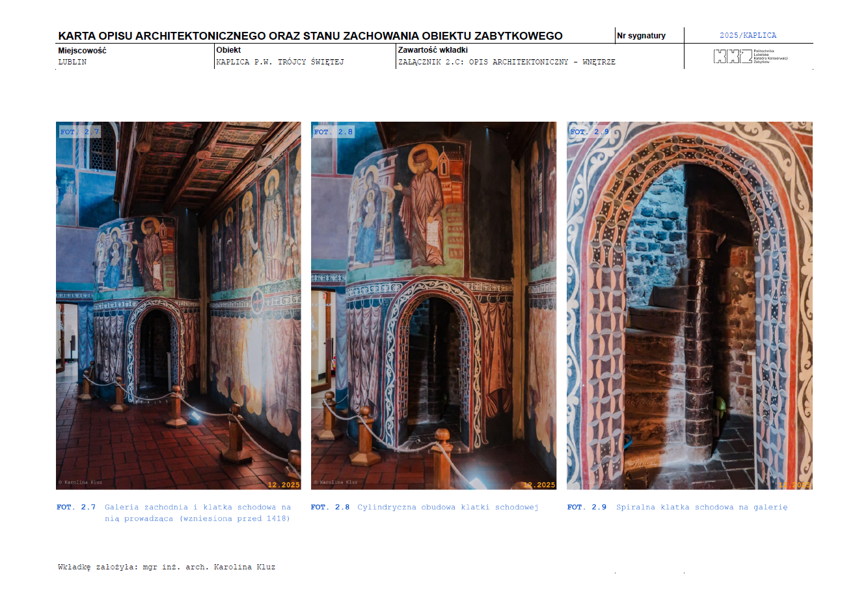Open the photo FOT. 2.9 of the spiral stairs
This screenshot has width=868, height=613.
(690, 306)
